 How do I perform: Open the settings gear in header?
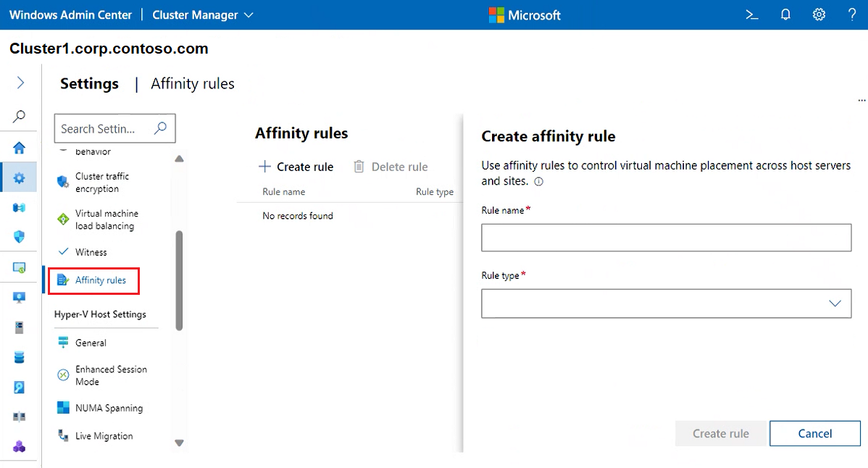tap(819, 14)
